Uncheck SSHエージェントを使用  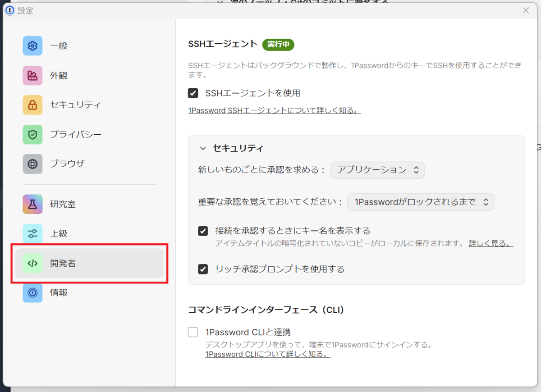(193, 93)
